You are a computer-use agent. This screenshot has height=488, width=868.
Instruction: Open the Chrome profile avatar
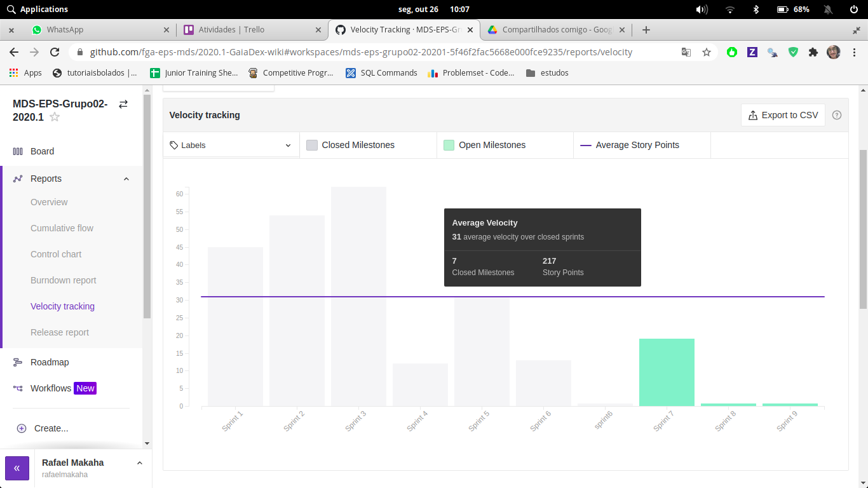point(834,52)
